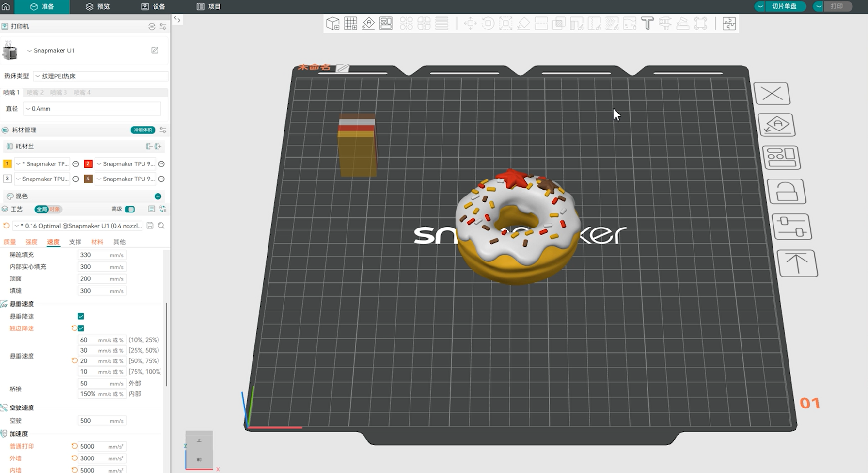Click filament 4 brown color swatch

click(88, 179)
